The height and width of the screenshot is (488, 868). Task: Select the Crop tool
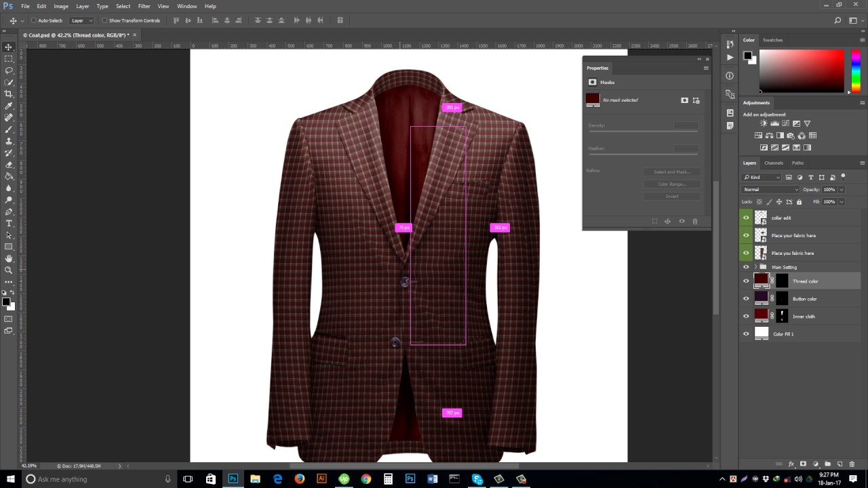tap(9, 94)
